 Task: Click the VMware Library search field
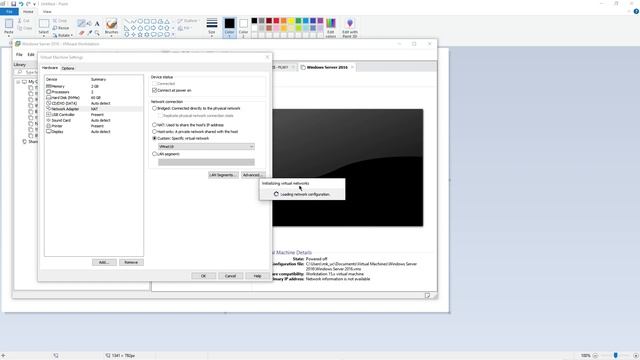point(27,72)
